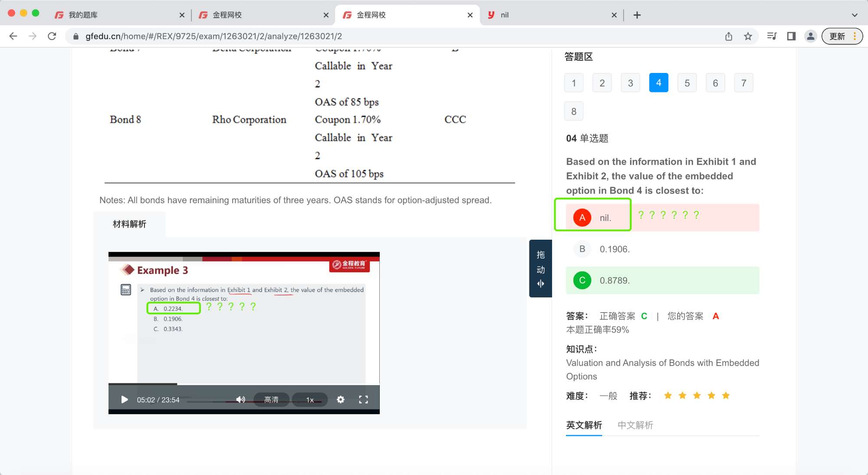Switch to 中文解析 tab
The image size is (868, 475).
[x=635, y=425]
